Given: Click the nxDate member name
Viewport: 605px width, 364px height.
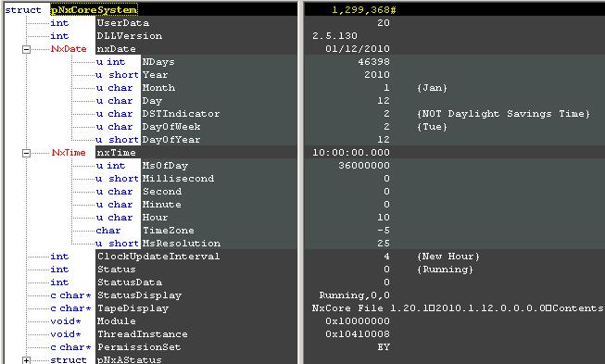Looking at the screenshot, I should (116, 49).
